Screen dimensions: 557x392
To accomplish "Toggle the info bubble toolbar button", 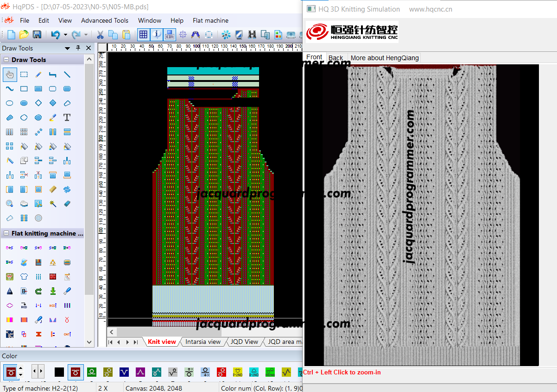I will pyautogui.click(x=157, y=34).
